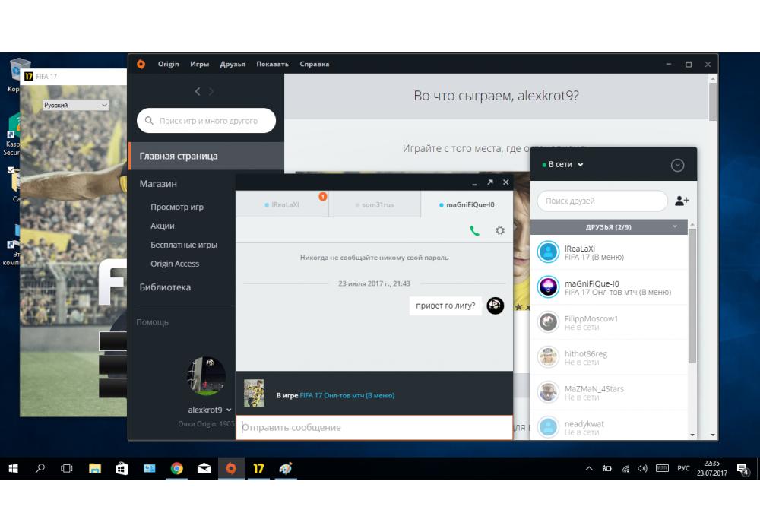The image size is (760, 532).
Task: Select the maGniFiQue-I0 chat tab
Action: pyautogui.click(x=467, y=204)
